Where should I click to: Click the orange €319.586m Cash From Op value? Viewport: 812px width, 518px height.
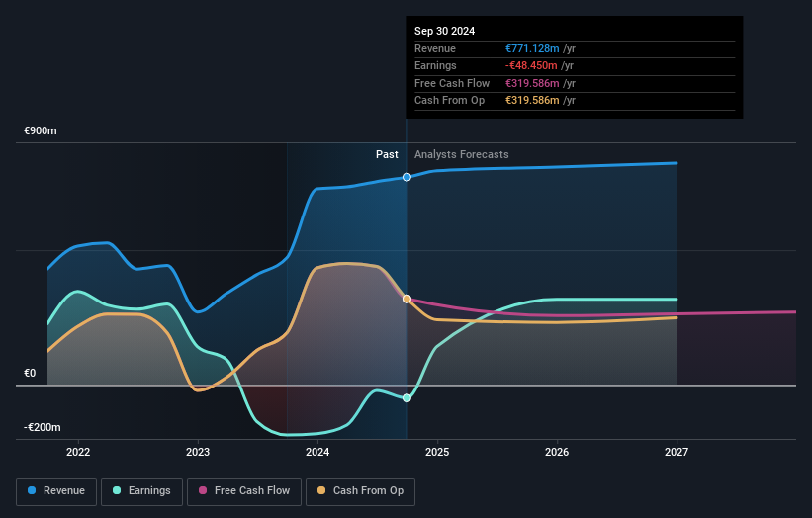532,101
